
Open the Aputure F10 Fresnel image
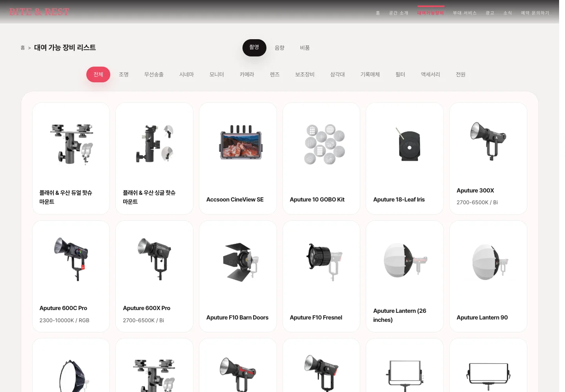click(324, 262)
